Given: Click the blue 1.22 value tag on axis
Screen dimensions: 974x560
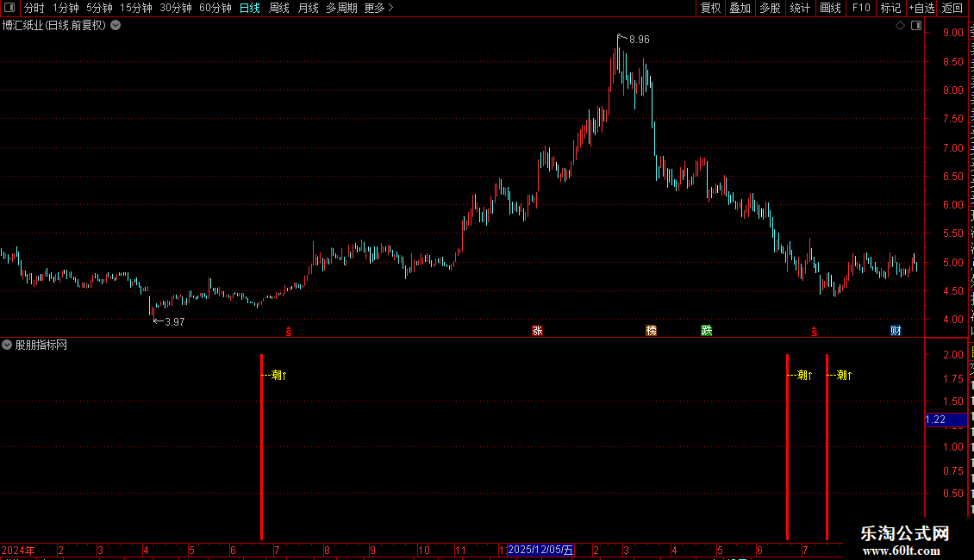Looking at the screenshot, I should click(946, 420).
